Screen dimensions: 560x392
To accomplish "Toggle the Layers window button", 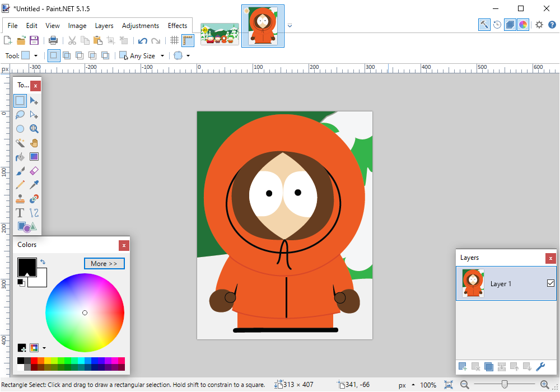I will click(x=510, y=25).
